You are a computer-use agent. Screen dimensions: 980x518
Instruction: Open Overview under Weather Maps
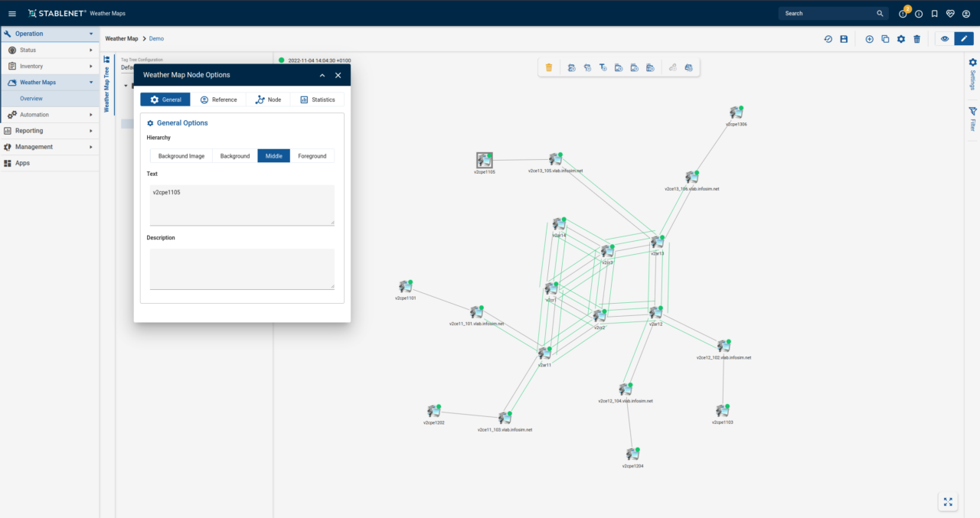pos(31,99)
